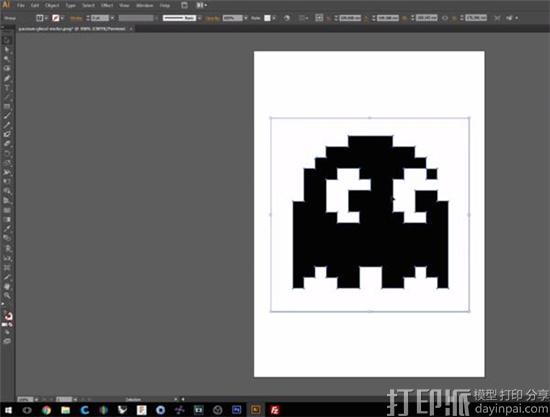Open the artboard navigation dropdown in status bar

[75, 399]
